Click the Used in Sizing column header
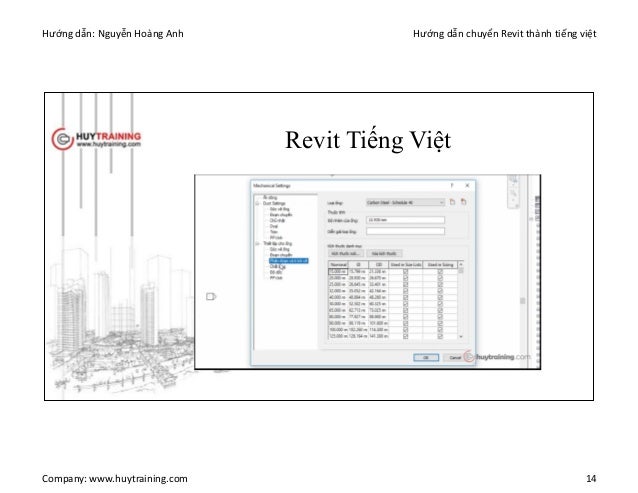 click(440, 264)
